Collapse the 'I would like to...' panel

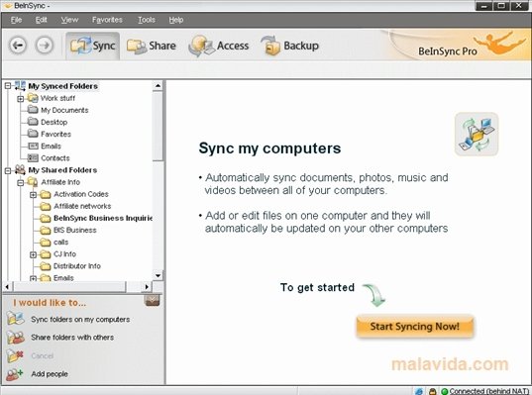coord(152,300)
